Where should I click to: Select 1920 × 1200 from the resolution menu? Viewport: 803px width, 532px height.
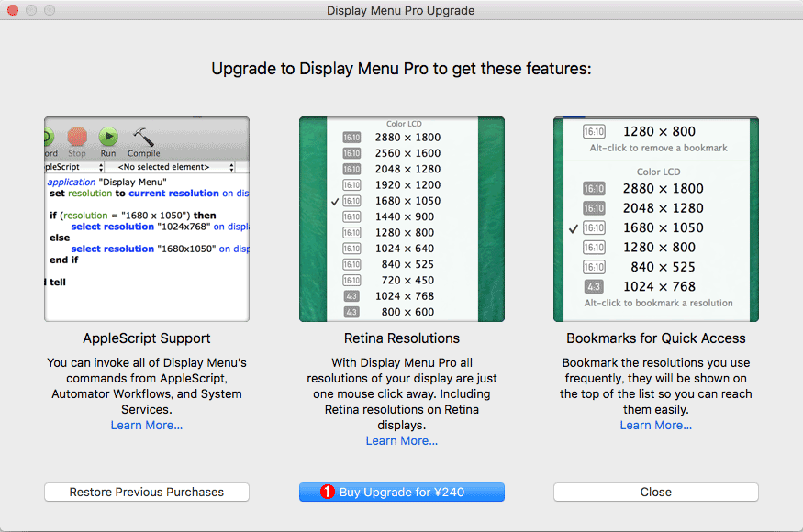coord(407,184)
